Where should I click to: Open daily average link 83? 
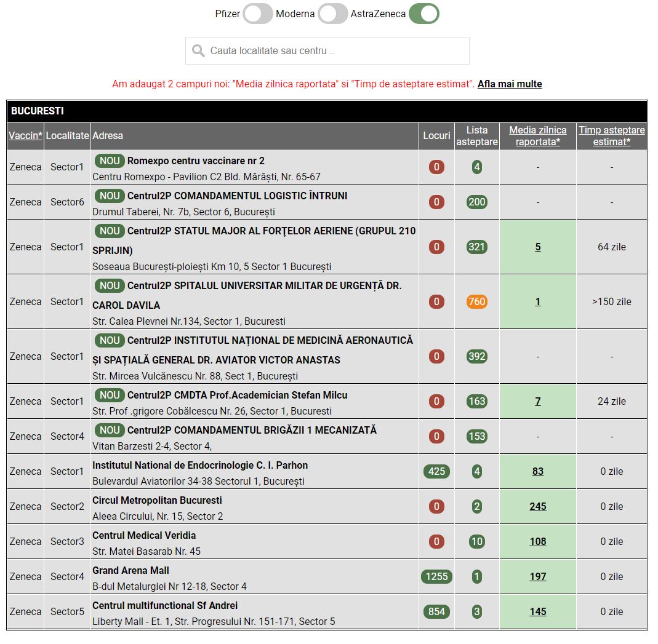coord(537,471)
